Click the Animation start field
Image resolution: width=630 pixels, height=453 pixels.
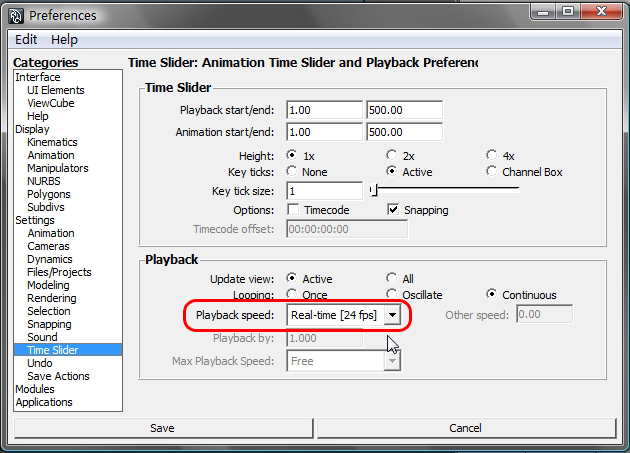tap(325, 132)
